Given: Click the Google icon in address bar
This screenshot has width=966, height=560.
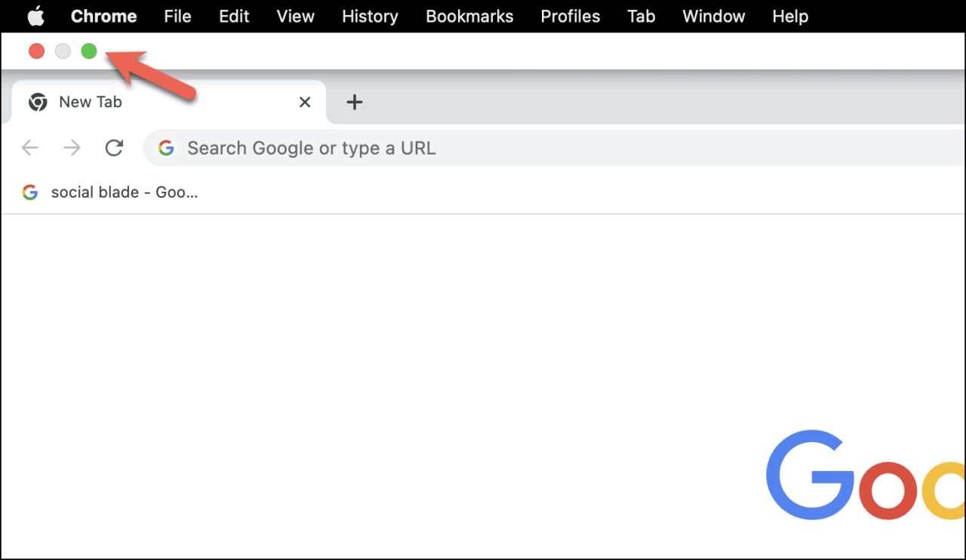Looking at the screenshot, I should [166, 148].
